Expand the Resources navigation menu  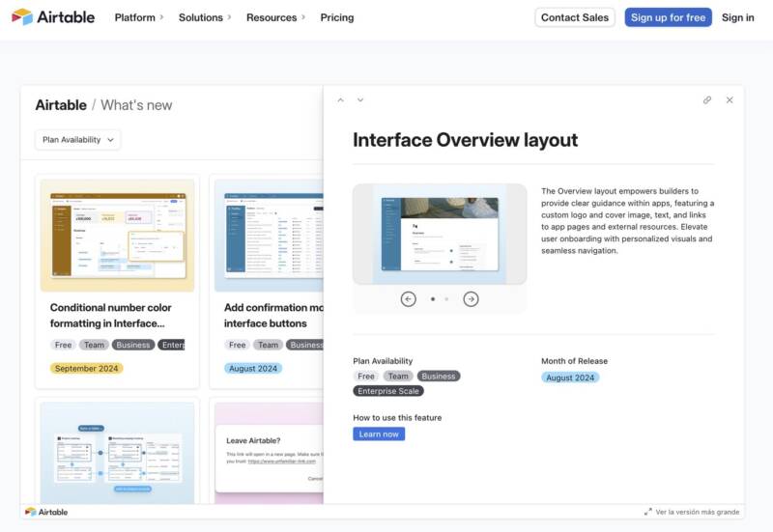point(275,17)
